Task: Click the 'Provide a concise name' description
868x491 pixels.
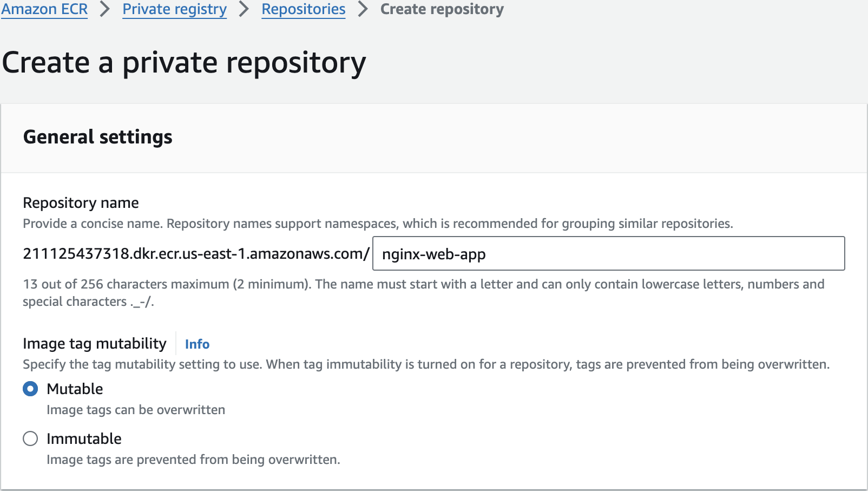Action: click(378, 224)
